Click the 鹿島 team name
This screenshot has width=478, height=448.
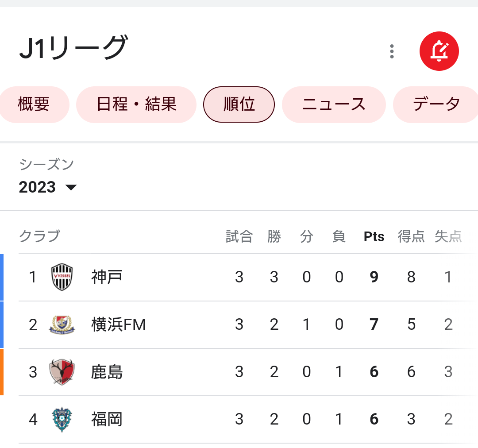[107, 372]
